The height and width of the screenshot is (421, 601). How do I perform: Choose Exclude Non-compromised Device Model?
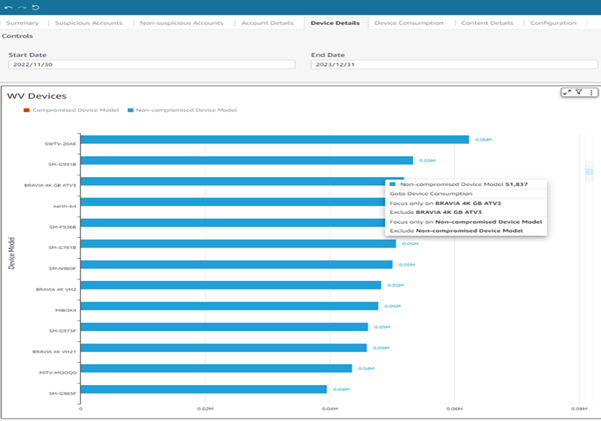click(456, 230)
